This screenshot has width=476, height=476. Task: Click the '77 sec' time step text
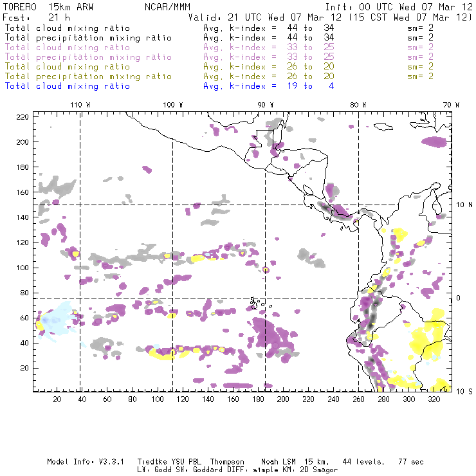[411, 462]
